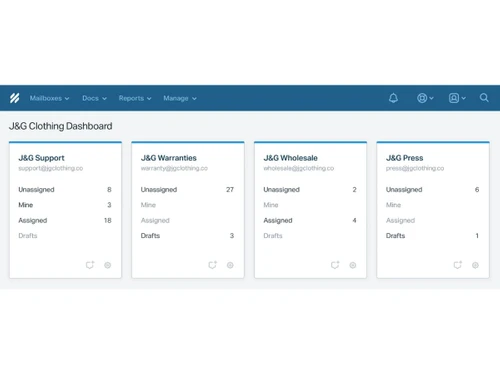The width and height of the screenshot is (500, 375).
Task: Click the search magnifier icon
Action: pyautogui.click(x=484, y=98)
